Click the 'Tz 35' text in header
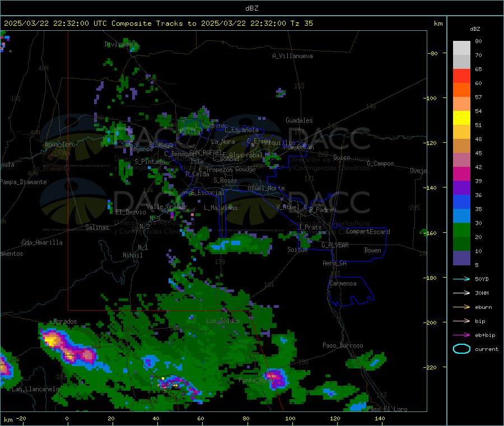The height and width of the screenshot is (426, 504). pos(301,24)
